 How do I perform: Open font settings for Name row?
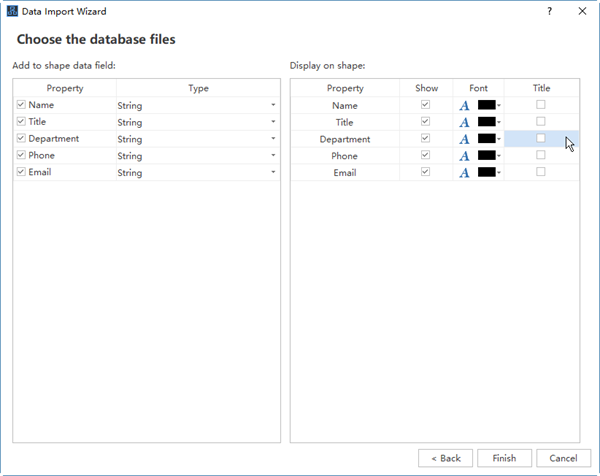[x=464, y=105]
